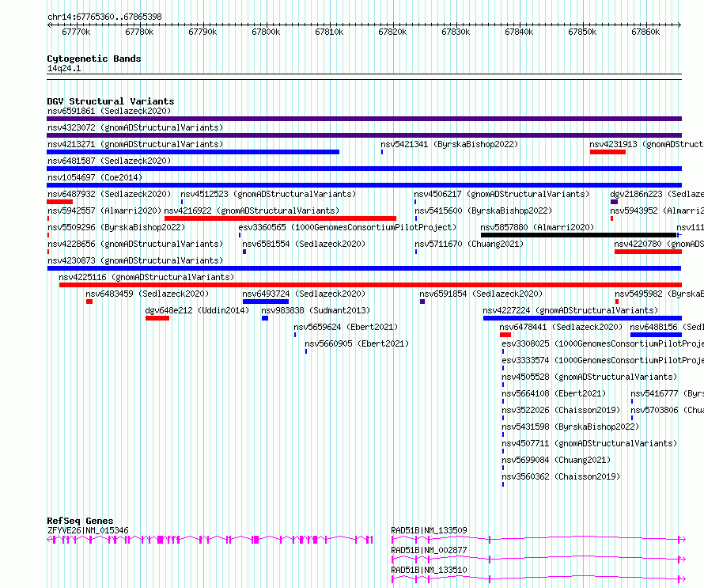The height and width of the screenshot is (588, 704).
Task: Click the nsv4225116 long red variant bar
Action: [x=370, y=285]
